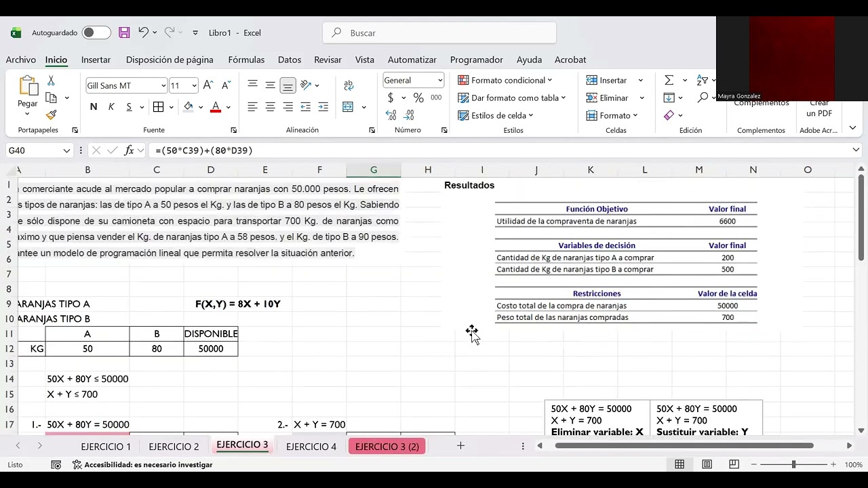
Task: Click the font color red A swatch
Action: coord(216,107)
